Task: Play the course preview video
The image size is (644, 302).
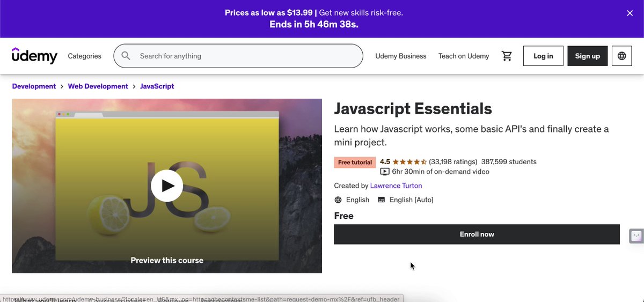Action: click(167, 186)
